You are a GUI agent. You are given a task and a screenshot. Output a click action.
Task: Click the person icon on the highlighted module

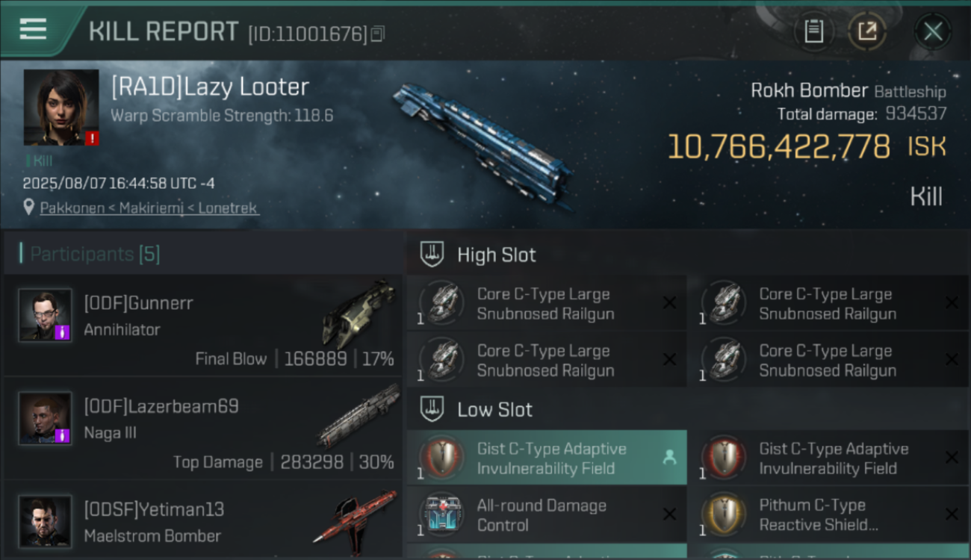669,458
